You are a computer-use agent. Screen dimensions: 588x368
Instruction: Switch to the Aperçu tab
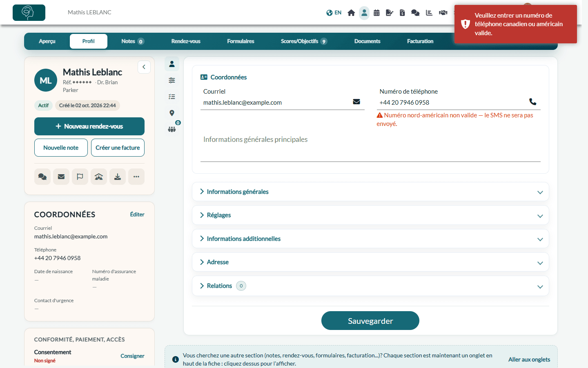47,41
